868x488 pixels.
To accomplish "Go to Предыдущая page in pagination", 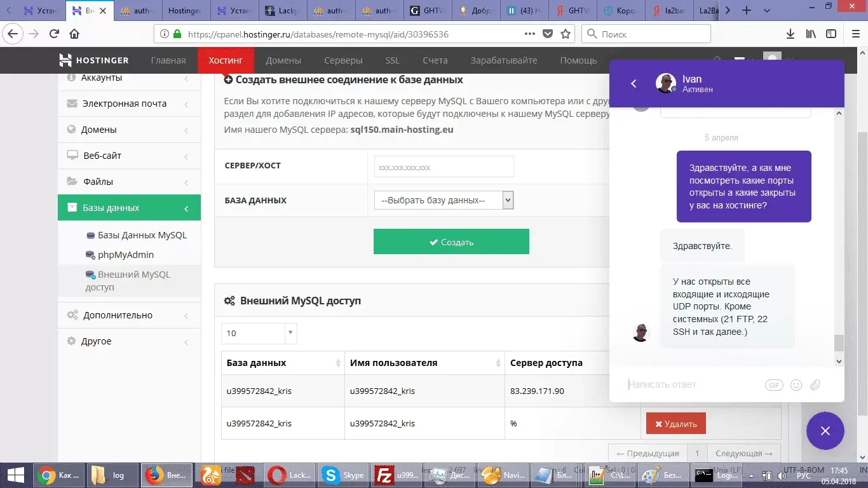I will click(x=648, y=453).
